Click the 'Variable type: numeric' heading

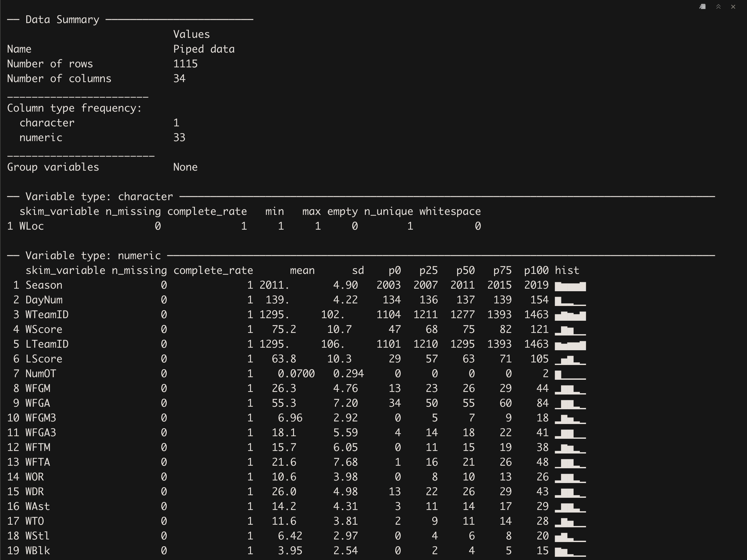click(x=93, y=256)
